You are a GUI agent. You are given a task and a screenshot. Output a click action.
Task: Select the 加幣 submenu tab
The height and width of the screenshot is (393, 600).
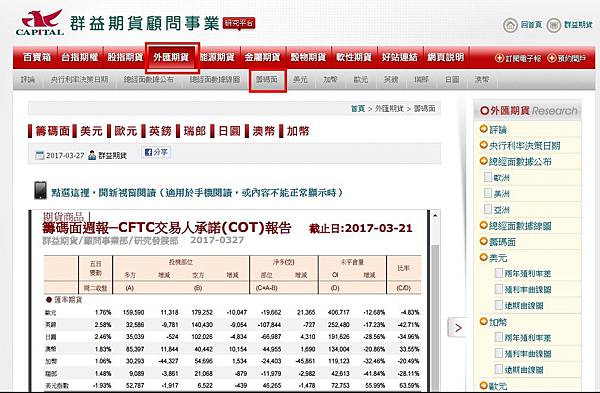point(330,80)
